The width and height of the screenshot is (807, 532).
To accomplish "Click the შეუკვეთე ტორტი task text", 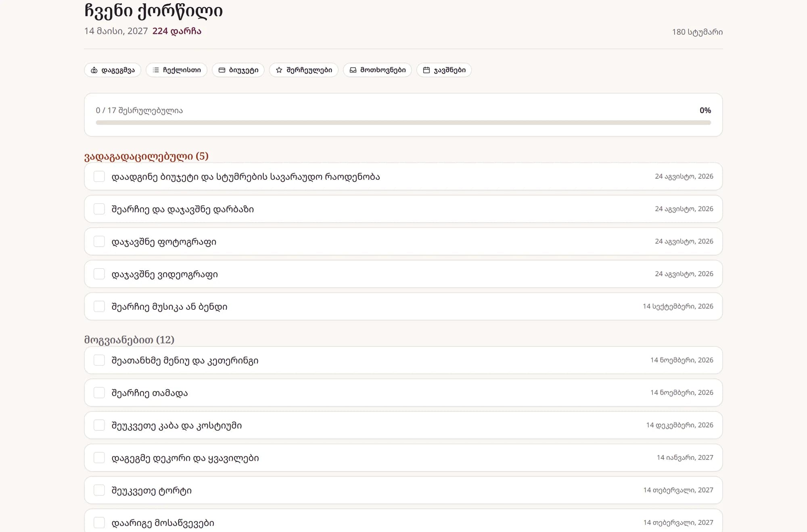I will pos(152,490).
